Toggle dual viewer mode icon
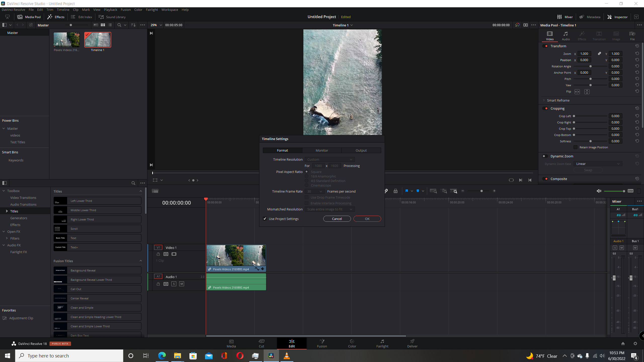This screenshot has width=644, height=362. tap(526, 25)
